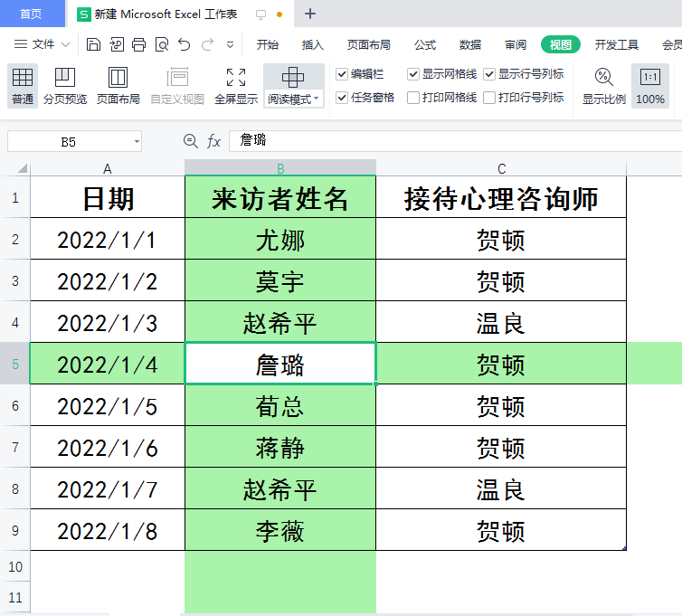Click the zoom magnifier beside formula bar
The image size is (682, 616).
coord(191,141)
